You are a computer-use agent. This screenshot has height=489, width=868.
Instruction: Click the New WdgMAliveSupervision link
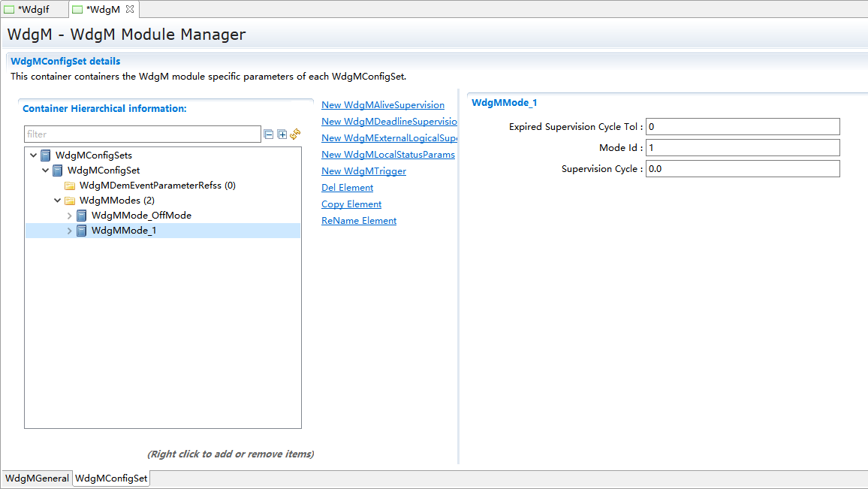pos(382,105)
